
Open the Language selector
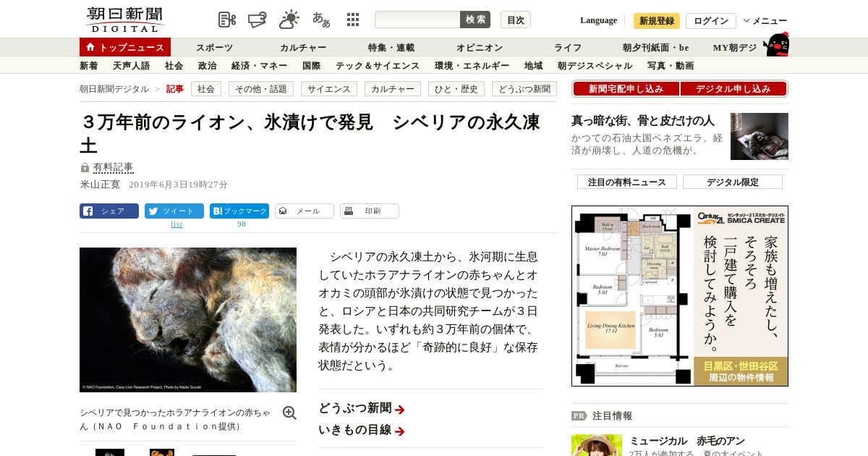[x=598, y=20]
